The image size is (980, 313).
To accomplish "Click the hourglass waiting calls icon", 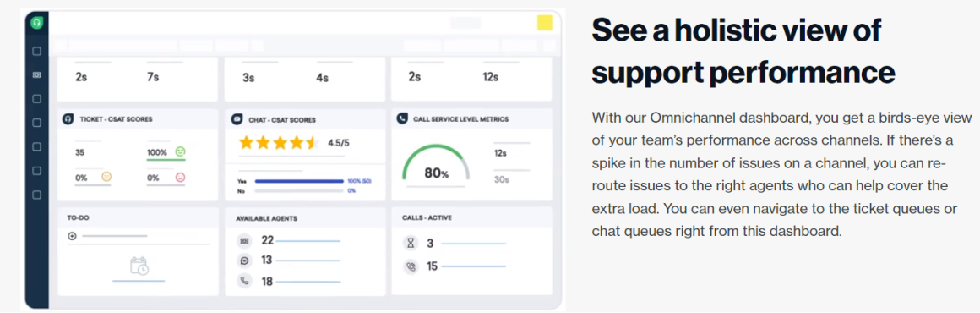I will click(x=410, y=244).
